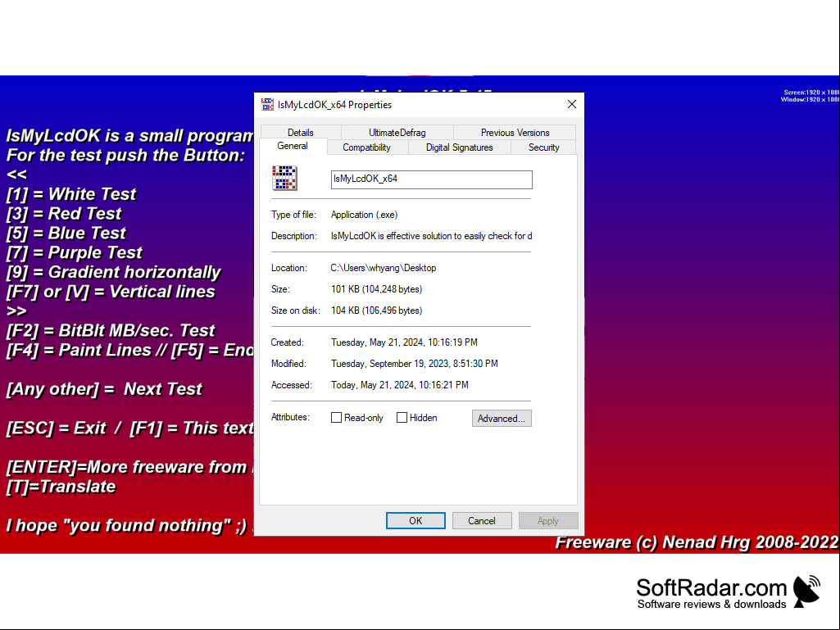Click the location path C:\Users\whyang\Desktop
This screenshot has width=840, height=630.
coord(384,268)
